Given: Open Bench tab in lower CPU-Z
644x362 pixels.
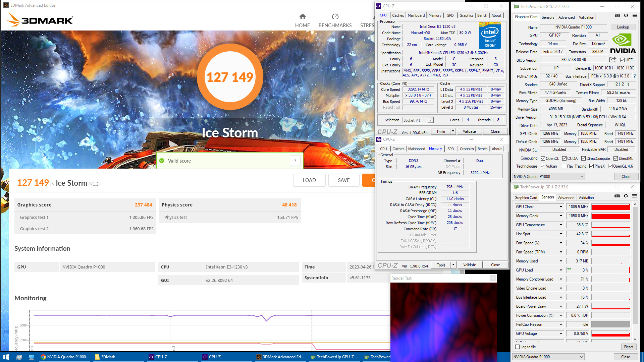Looking at the screenshot, I should coord(482,149).
